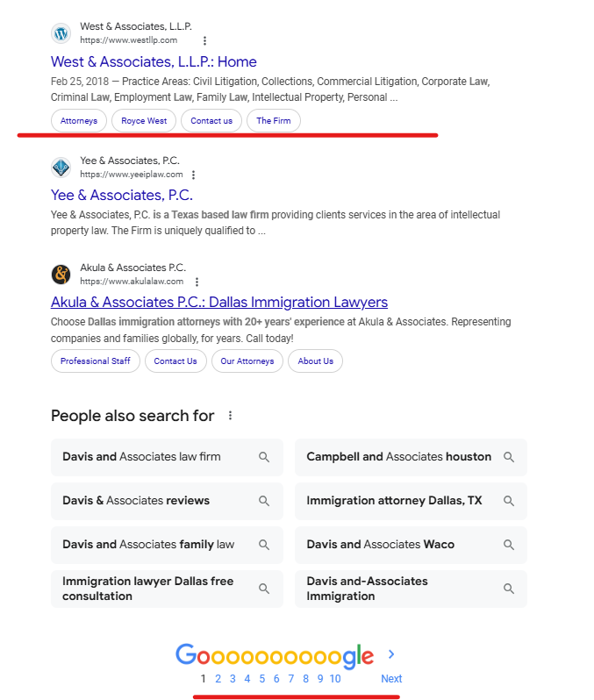This screenshot has height=700, width=594.
Task: Select the Royce West sitelink chip
Action: coord(144,121)
